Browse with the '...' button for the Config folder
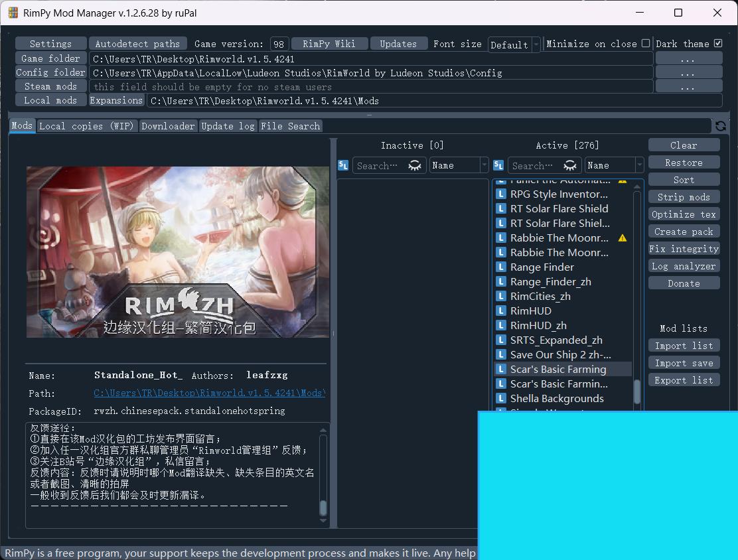 coord(688,73)
